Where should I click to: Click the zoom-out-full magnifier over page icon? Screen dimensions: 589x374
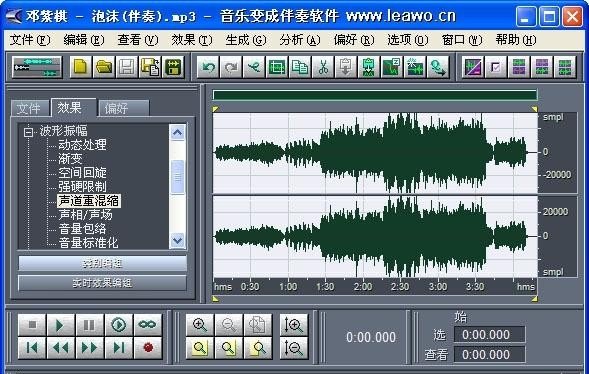258,324
